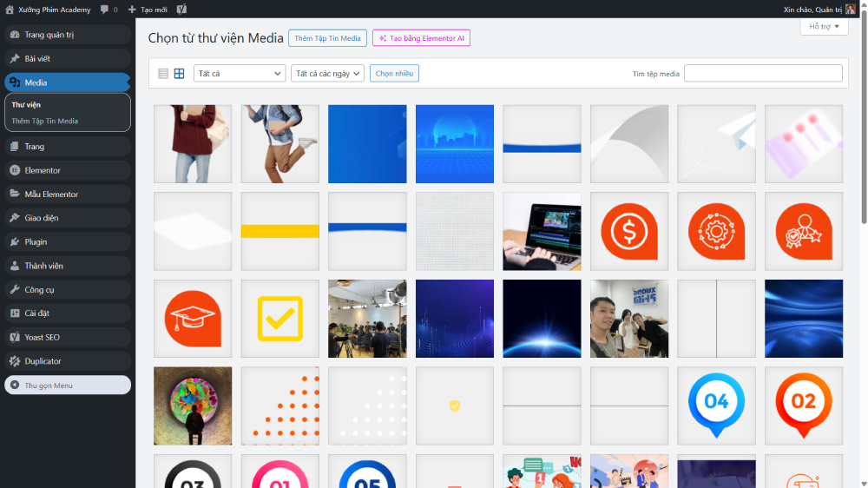Select the paper airplane thumbnail

pyautogui.click(x=716, y=144)
